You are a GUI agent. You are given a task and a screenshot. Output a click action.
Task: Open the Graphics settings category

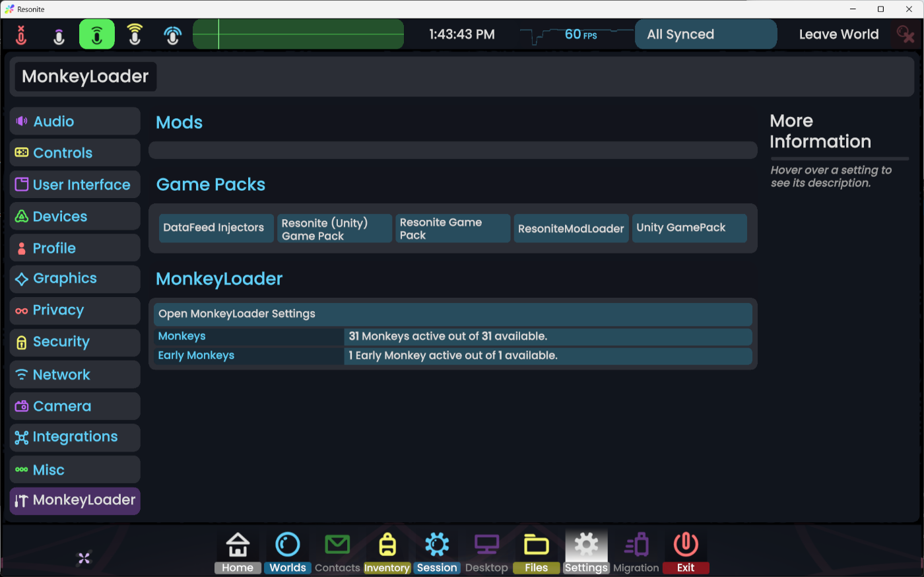[x=75, y=279]
